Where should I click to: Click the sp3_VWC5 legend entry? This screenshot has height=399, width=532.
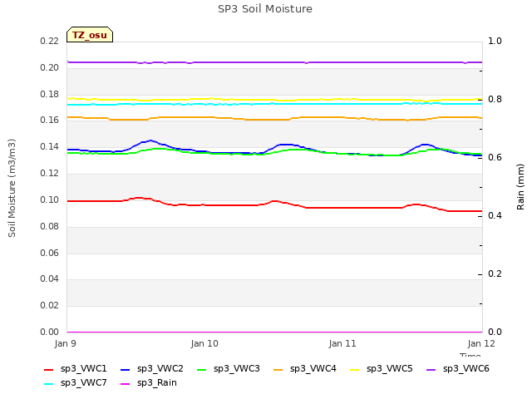coord(382,369)
